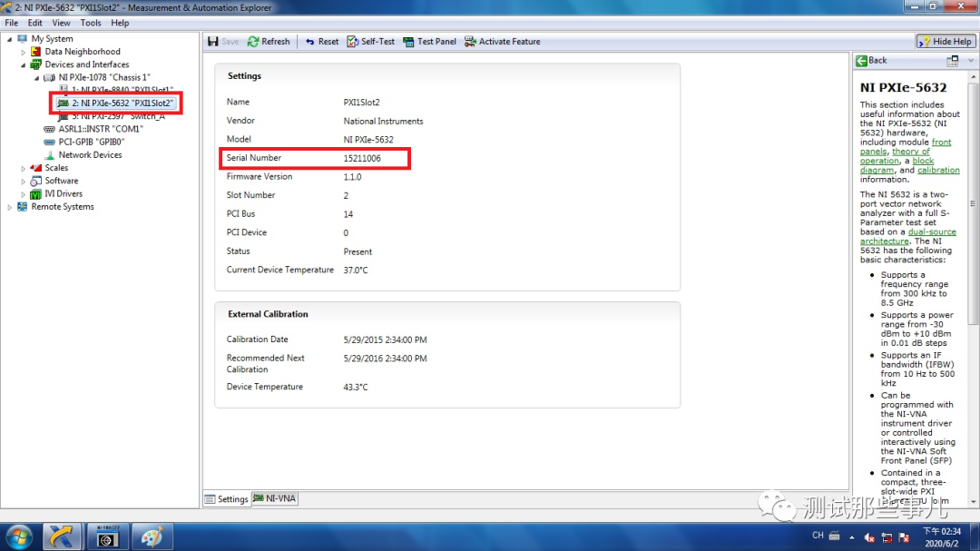Screen dimensions: 980x551
Task: Go Back in the help pane
Action: coord(872,61)
